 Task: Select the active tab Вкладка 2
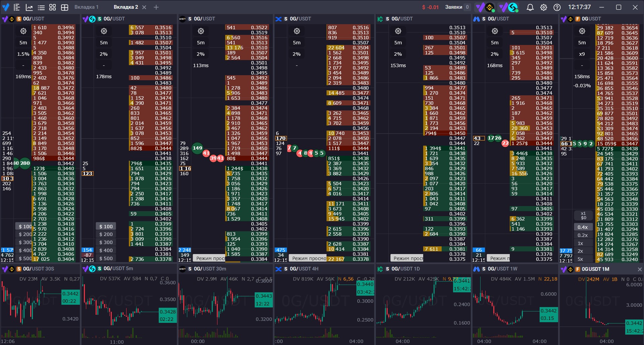click(x=126, y=7)
